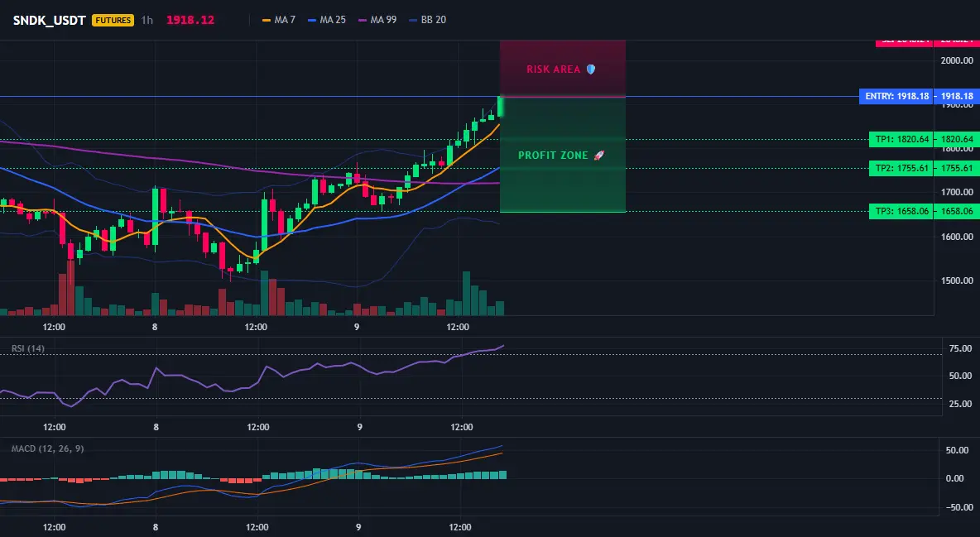Click the shield icon beside RISK AREA

click(x=591, y=70)
